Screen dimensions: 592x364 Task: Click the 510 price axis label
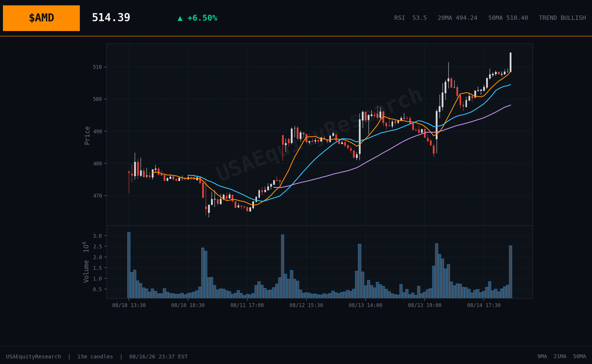click(x=98, y=67)
